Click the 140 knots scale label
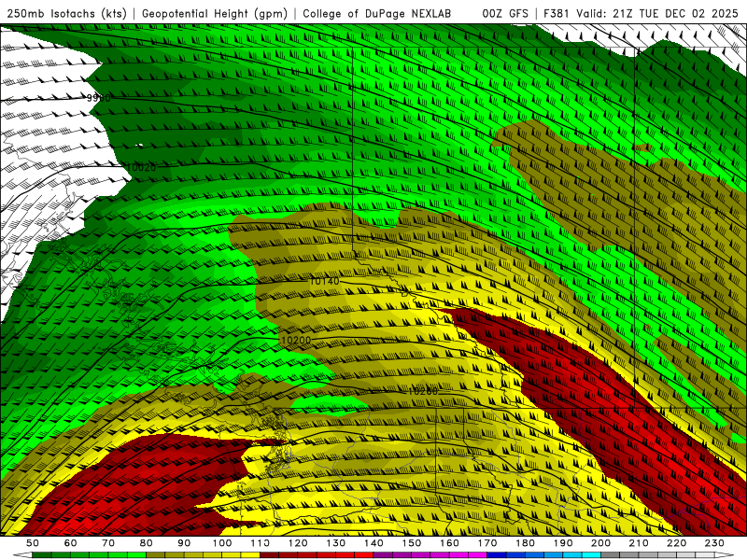The height and width of the screenshot is (560, 747). pos(373,543)
